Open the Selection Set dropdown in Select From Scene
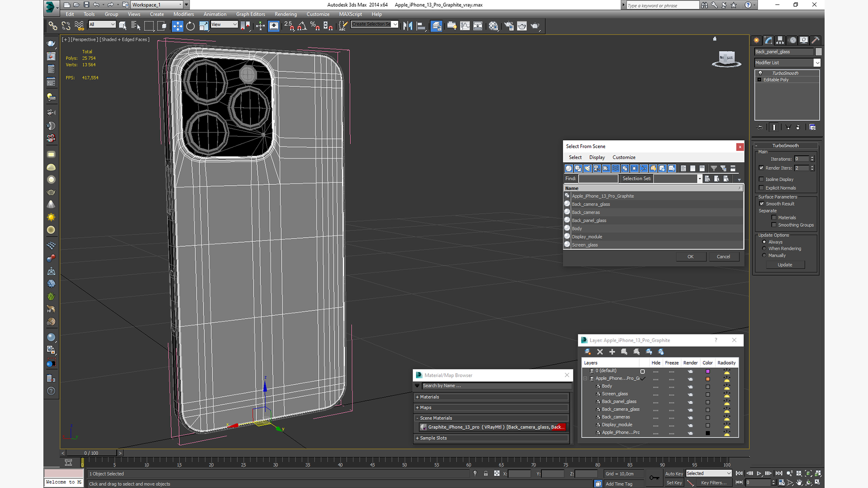 (x=699, y=179)
